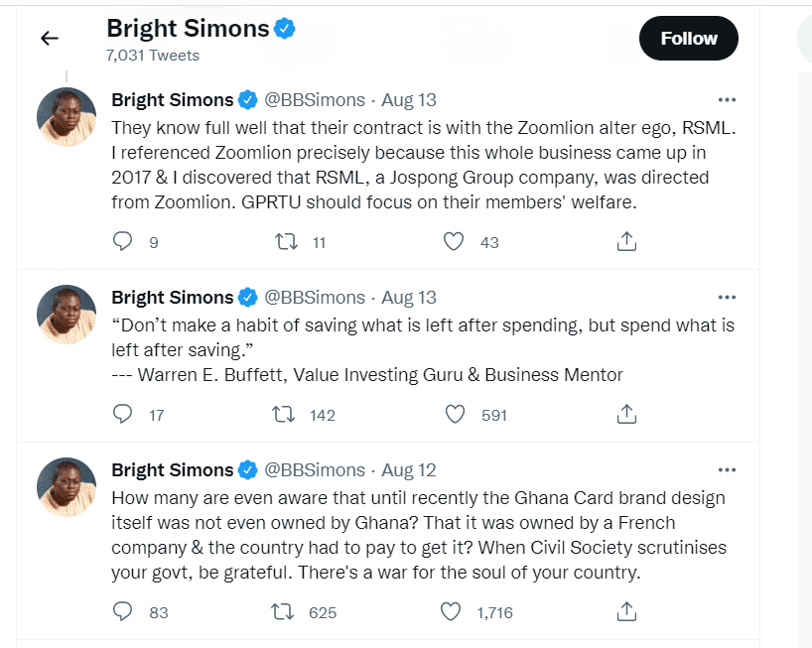
Task: Like the Ghana Card tweet
Action: pos(451,611)
